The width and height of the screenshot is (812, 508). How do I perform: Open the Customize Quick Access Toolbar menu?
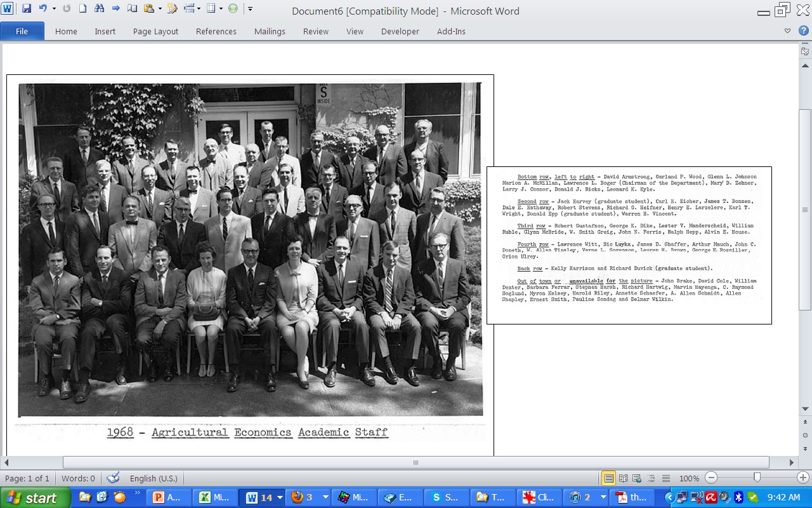[249, 8]
